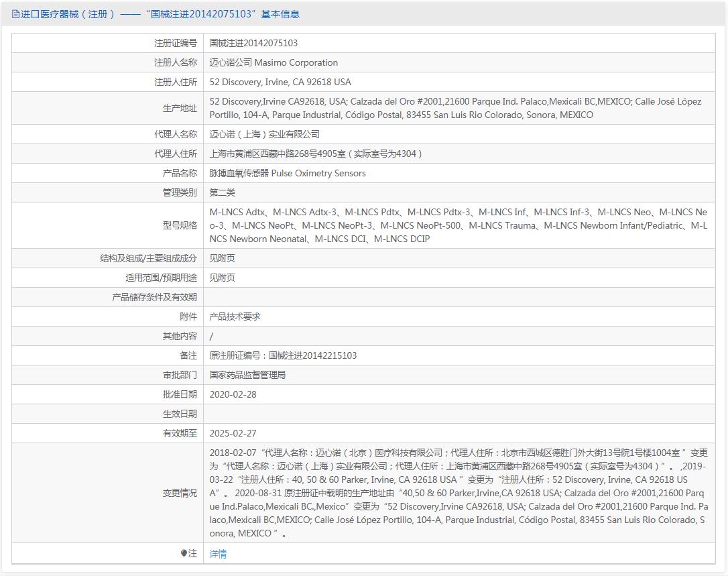Click the 审批部门 label
This screenshot has height=576, width=728.
[180, 376]
